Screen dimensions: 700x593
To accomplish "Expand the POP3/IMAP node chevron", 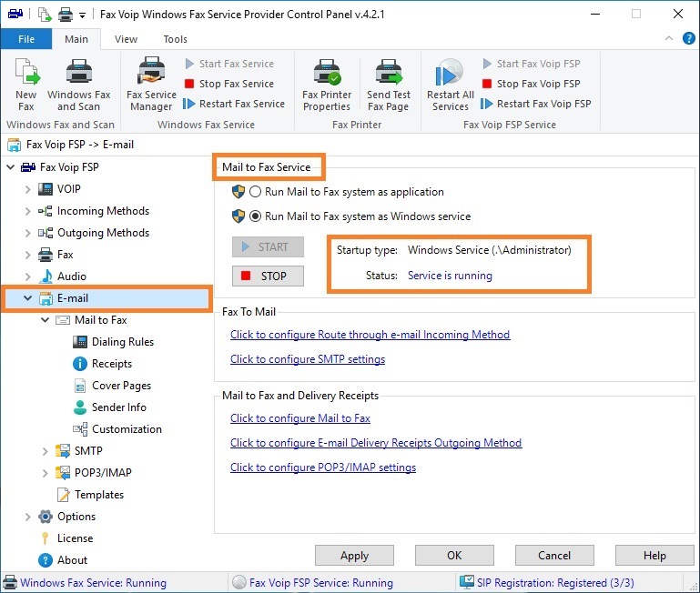I will point(46,474).
